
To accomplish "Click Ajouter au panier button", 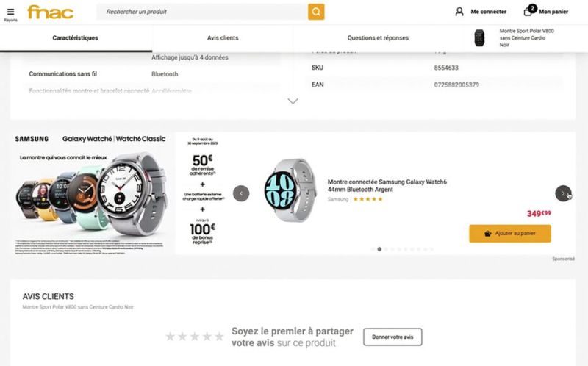I will (509, 234).
